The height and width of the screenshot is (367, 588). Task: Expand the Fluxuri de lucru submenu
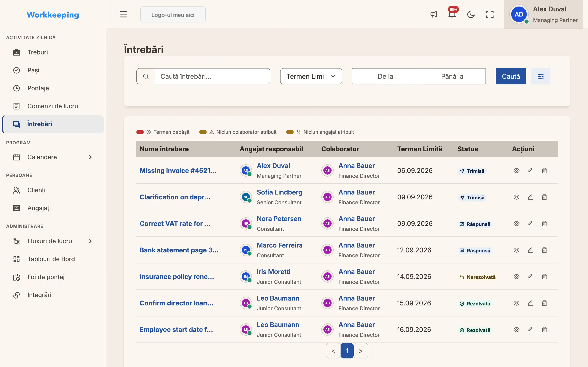click(90, 241)
